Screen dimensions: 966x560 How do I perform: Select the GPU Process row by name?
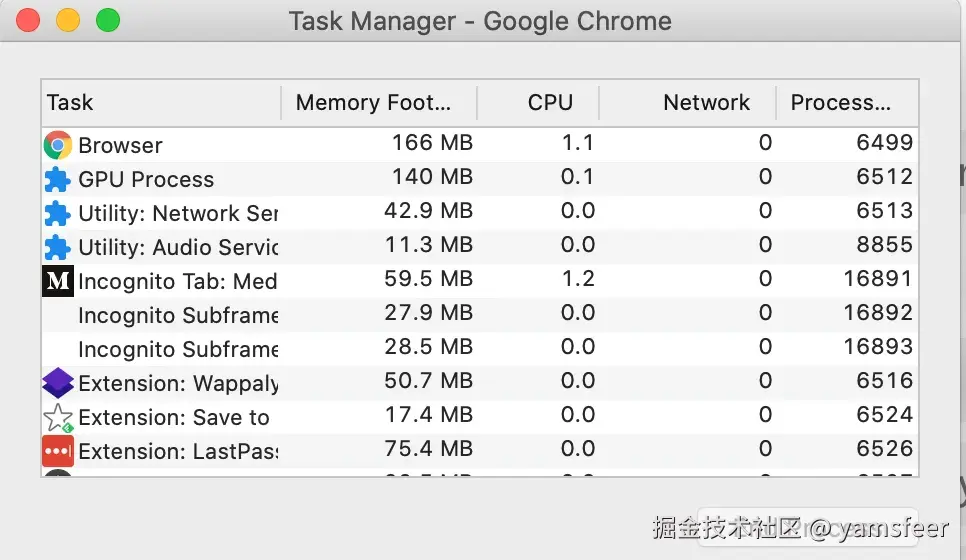coord(146,180)
